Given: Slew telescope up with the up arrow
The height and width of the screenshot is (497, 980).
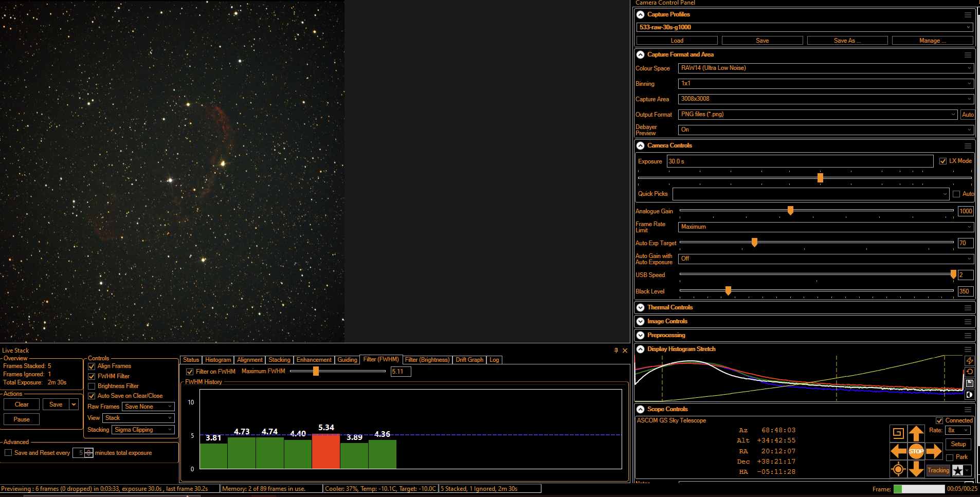Looking at the screenshot, I should click(x=916, y=433).
